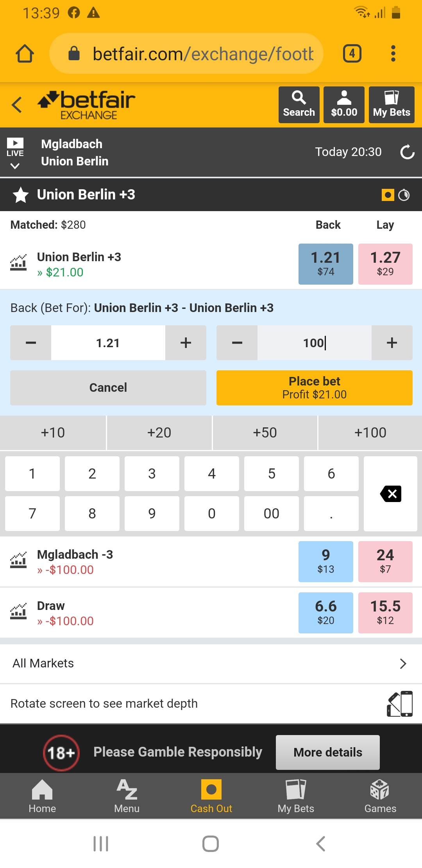The image size is (422, 868).
Task: Cancel the current bet slip
Action: tap(108, 387)
